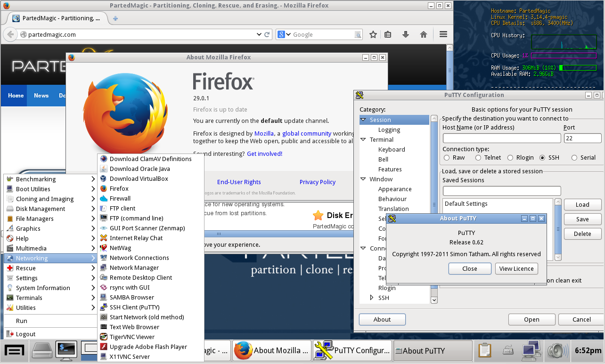Open the Firefox downloads arrow icon

[x=405, y=34]
